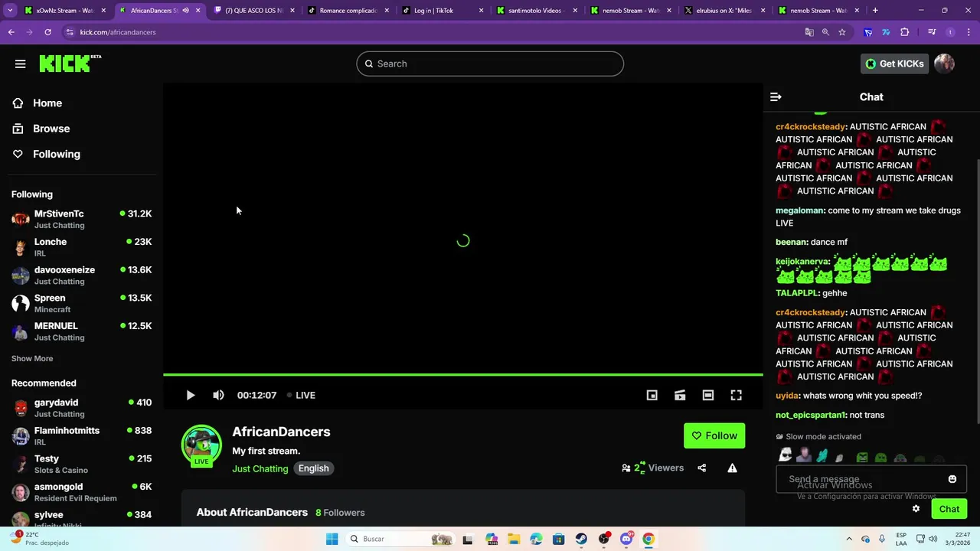
Task: Open garydavid recommended channel
Action: point(81,408)
